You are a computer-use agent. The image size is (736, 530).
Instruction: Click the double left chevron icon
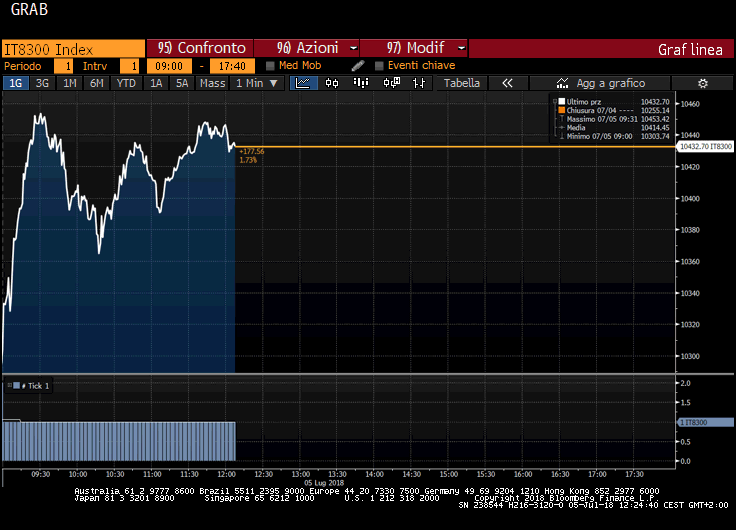click(x=507, y=83)
